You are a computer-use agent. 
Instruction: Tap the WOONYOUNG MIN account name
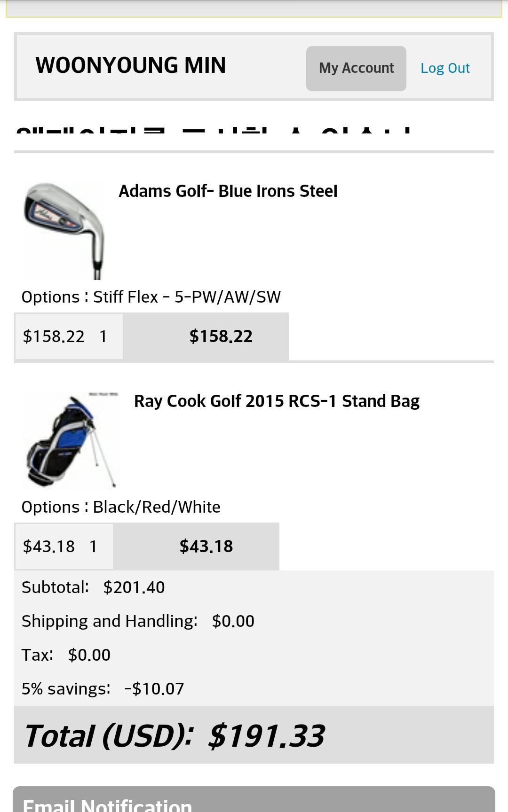click(131, 65)
